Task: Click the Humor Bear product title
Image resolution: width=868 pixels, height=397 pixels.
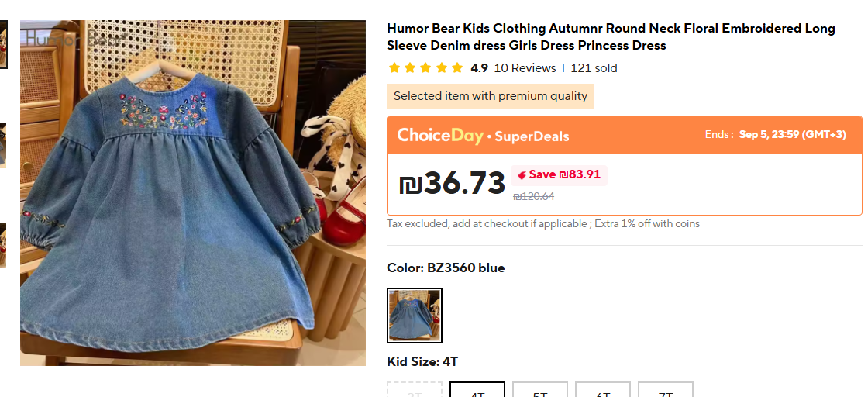Action: (611, 36)
